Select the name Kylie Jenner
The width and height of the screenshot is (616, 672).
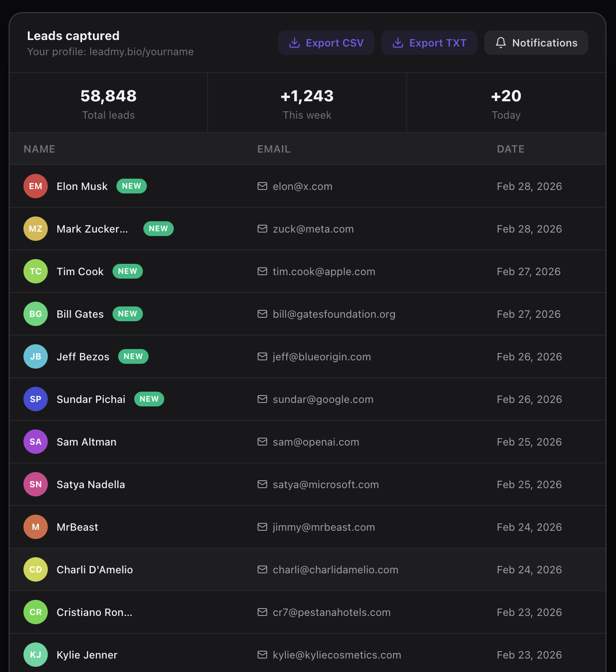(87, 655)
